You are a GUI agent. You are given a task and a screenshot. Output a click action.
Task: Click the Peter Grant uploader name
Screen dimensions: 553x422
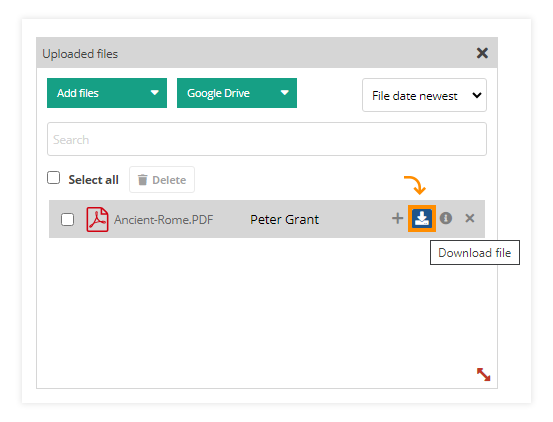pos(285,220)
